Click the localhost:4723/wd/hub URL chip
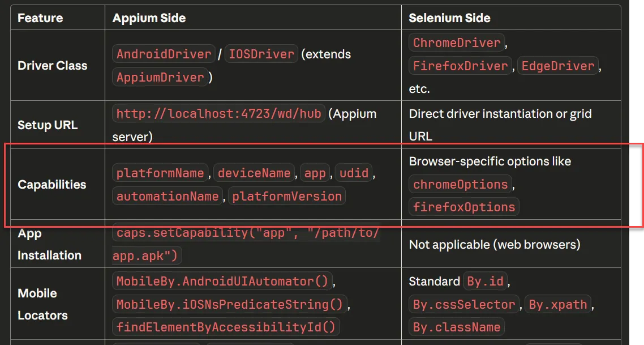This screenshot has height=345, width=644. pyautogui.click(x=218, y=113)
